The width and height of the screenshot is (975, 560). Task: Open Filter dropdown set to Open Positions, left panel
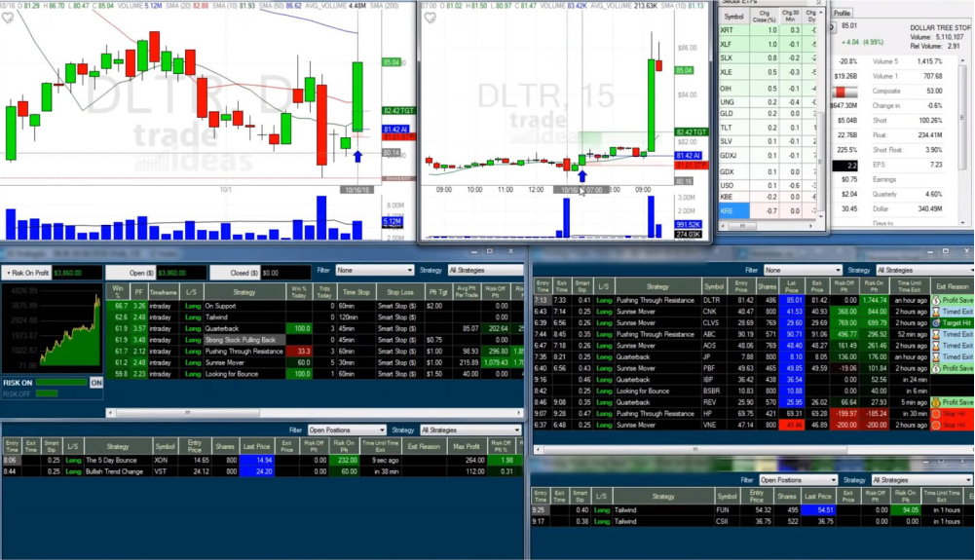point(344,429)
